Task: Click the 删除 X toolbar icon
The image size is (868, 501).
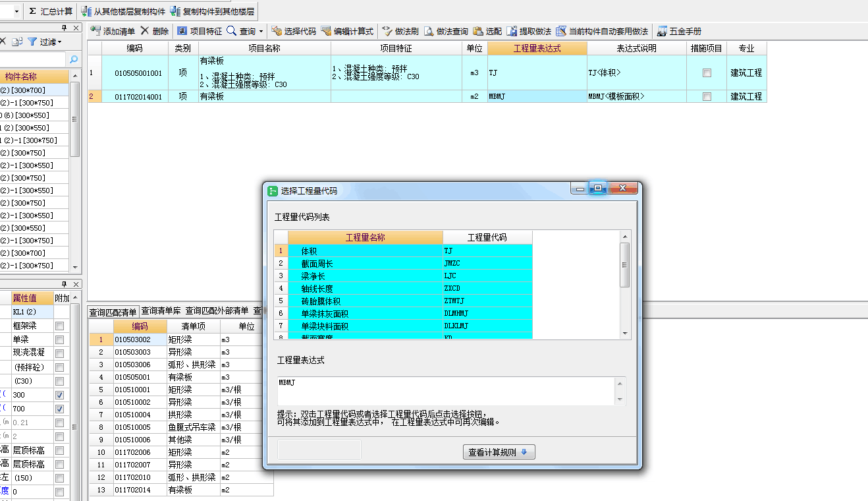Action: pyautogui.click(x=145, y=31)
